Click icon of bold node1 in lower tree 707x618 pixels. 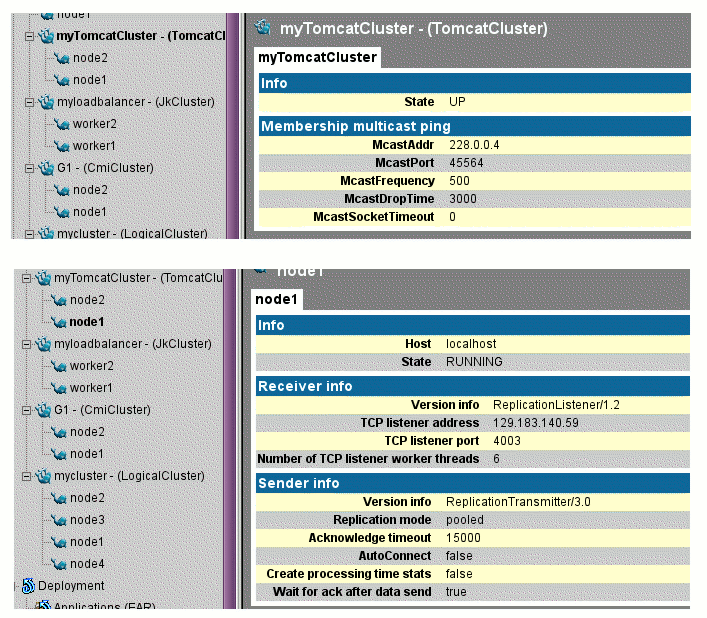(59, 322)
